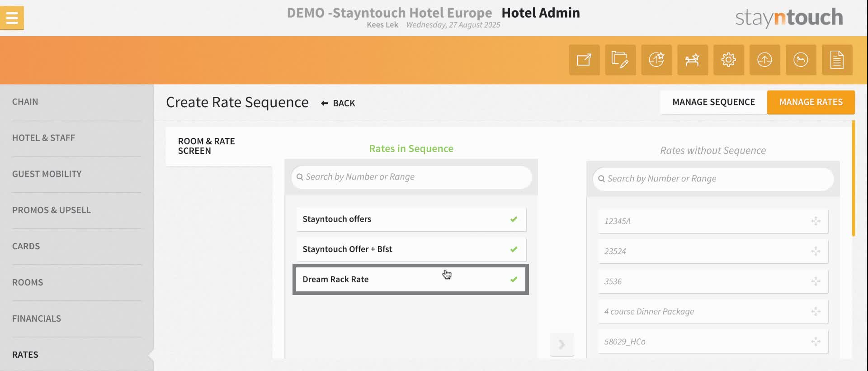Click the external-link window icon in toolbar

(584, 60)
